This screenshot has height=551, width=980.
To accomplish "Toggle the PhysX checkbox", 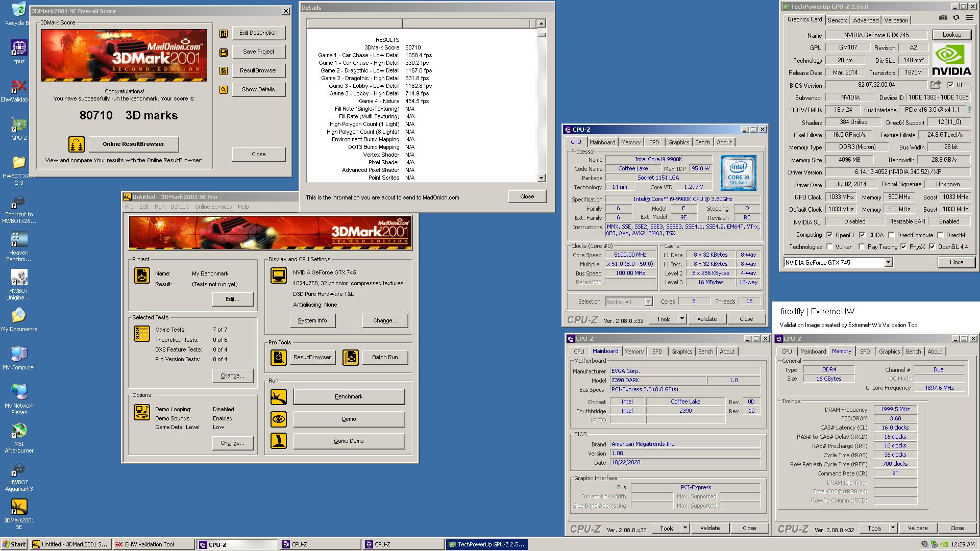I will pos(903,246).
